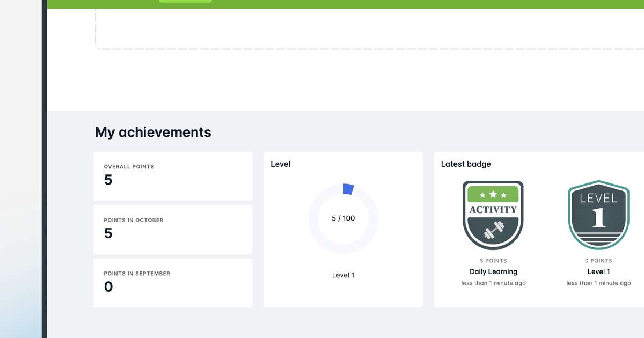The width and height of the screenshot is (644, 338).
Task: Select the Points in September card
Action: click(172, 283)
